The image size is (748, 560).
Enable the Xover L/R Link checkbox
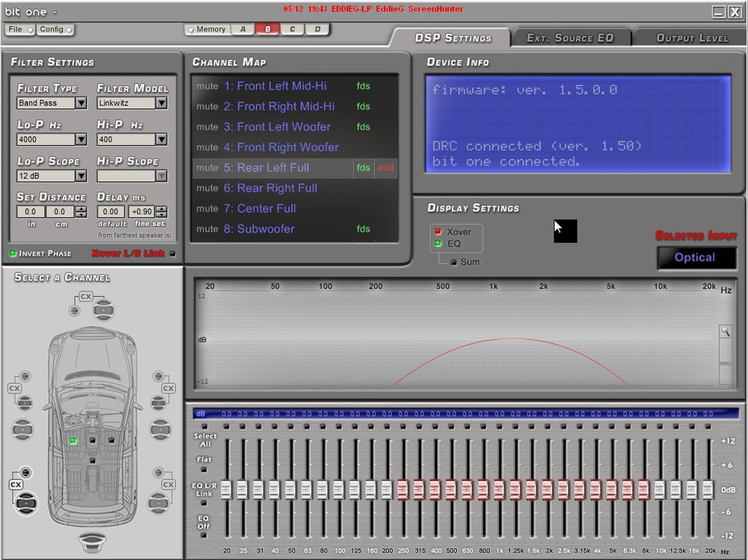coord(173,253)
